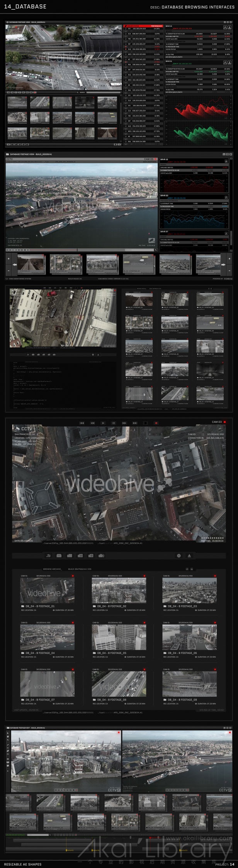238x868 pixels.
Task: Open the settings gear below CAM 03 viewer
Action: coord(178,556)
